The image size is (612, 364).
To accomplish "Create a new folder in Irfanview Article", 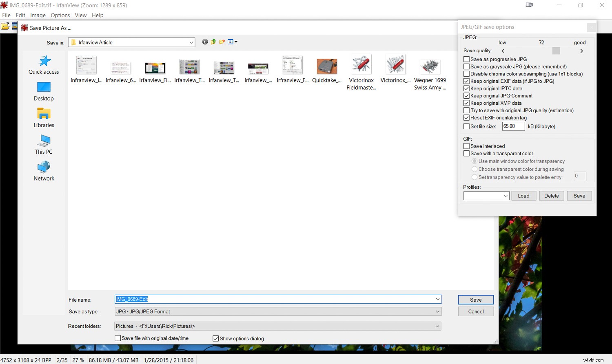I will (x=222, y=42).
